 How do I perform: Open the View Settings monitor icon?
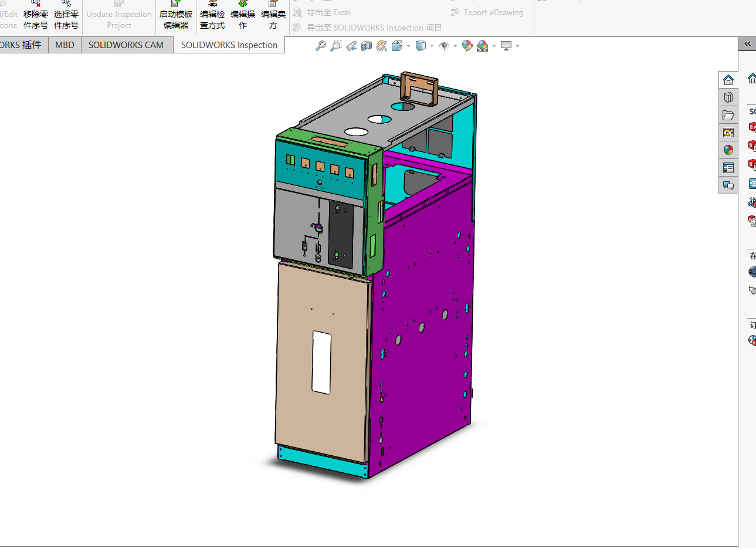tap(506, 46)
